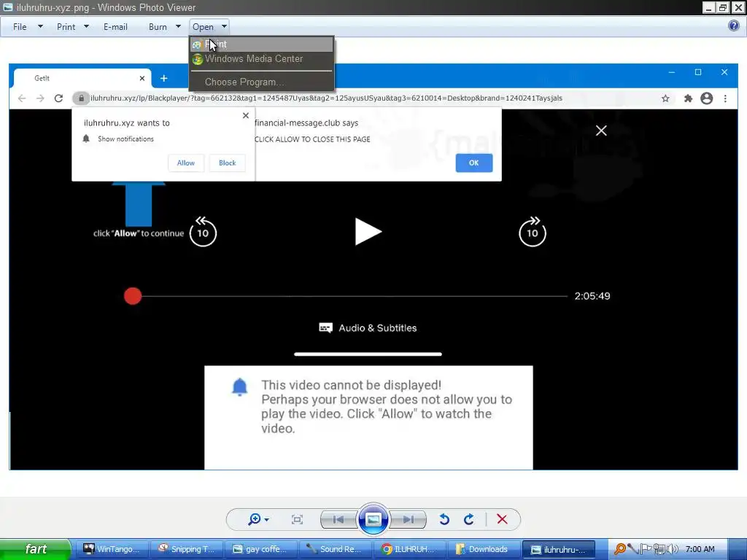
Task: Click Allow in the notification prompt
Action: [186, 163]
